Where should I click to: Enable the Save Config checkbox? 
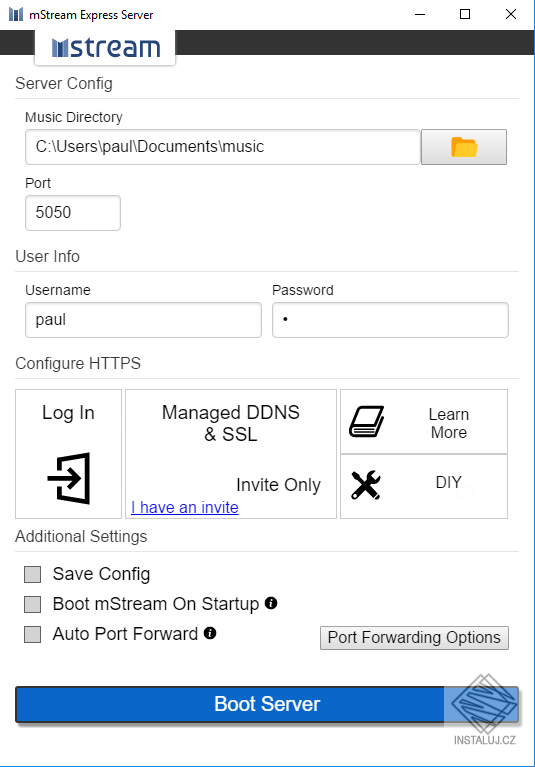33,574
